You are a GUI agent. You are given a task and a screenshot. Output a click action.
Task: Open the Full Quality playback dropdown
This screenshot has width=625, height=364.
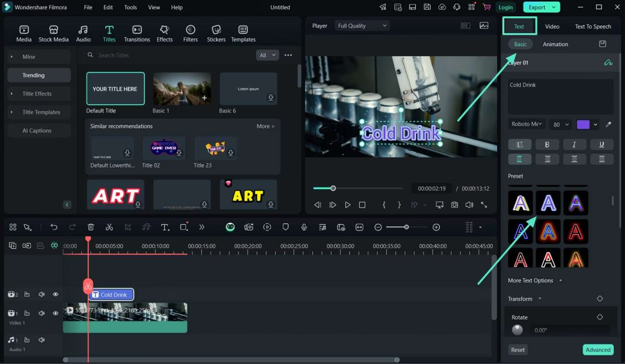362,25
